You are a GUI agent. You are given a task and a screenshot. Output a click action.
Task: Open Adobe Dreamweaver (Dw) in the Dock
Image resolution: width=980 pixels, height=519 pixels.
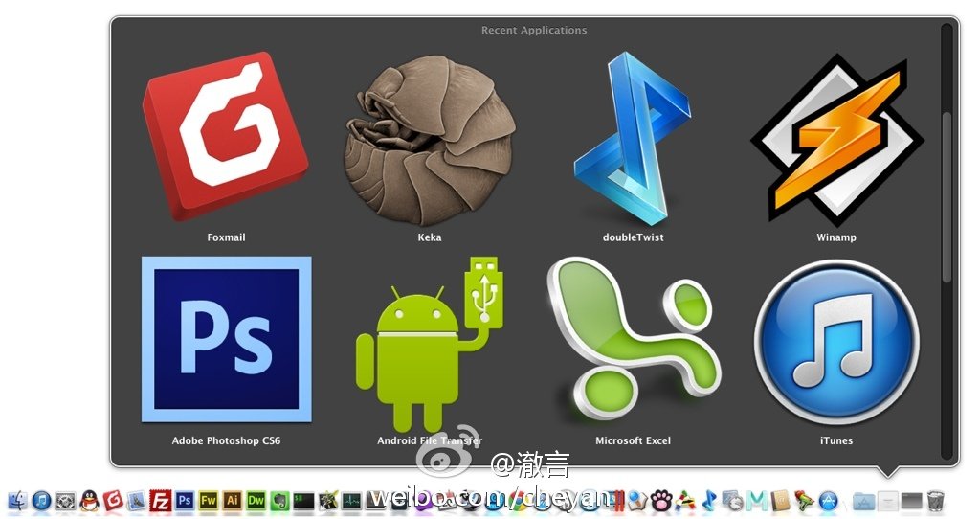pyautogui.click(x=256, y=500)
